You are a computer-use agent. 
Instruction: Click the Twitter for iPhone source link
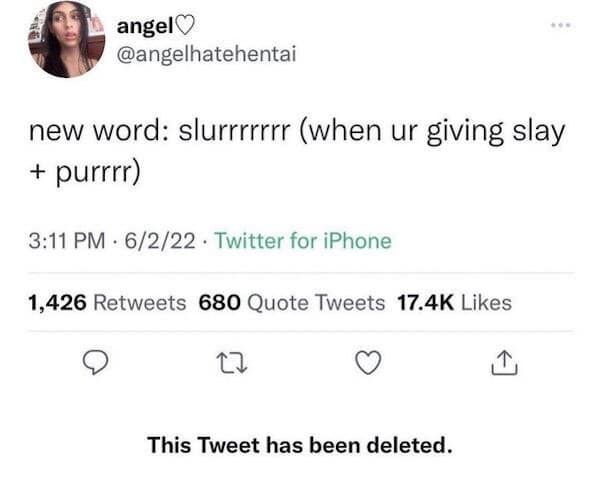[303, 241]
